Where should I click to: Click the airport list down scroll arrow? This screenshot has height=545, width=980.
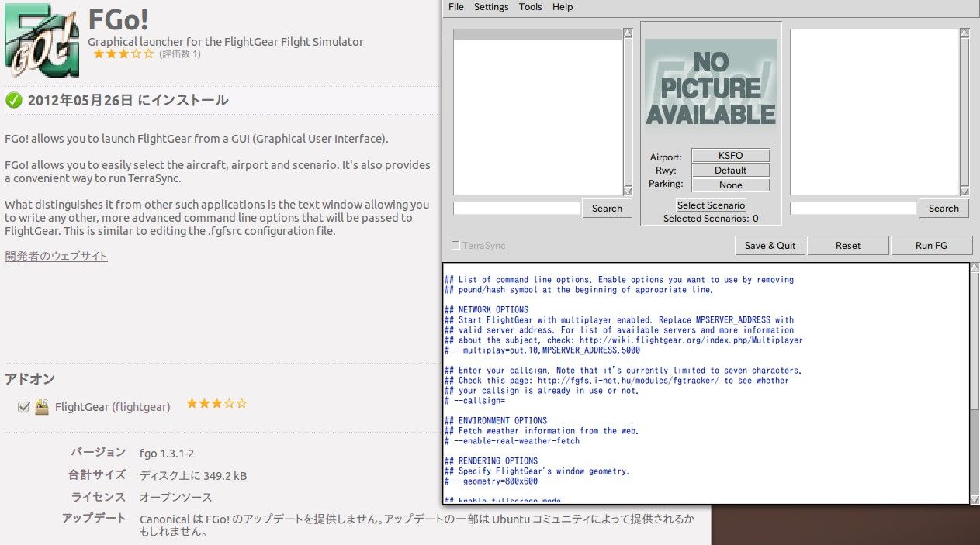964,191
